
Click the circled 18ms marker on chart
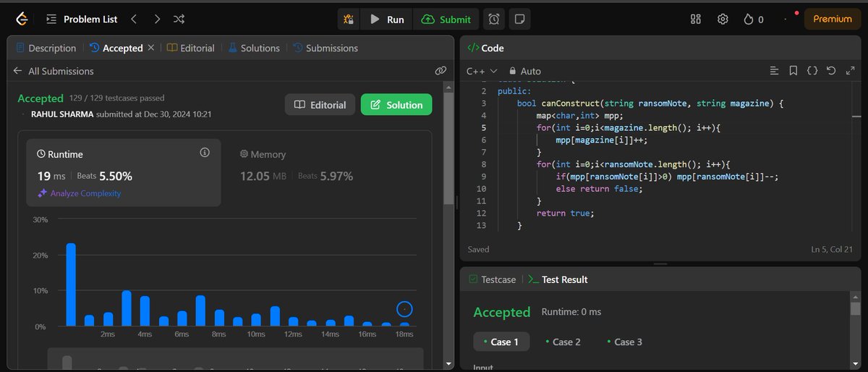(x=405, y=309)
